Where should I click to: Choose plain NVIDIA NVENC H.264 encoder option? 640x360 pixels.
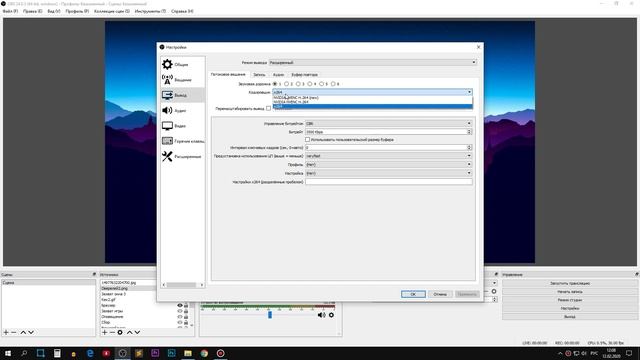[x=372, y=102]
